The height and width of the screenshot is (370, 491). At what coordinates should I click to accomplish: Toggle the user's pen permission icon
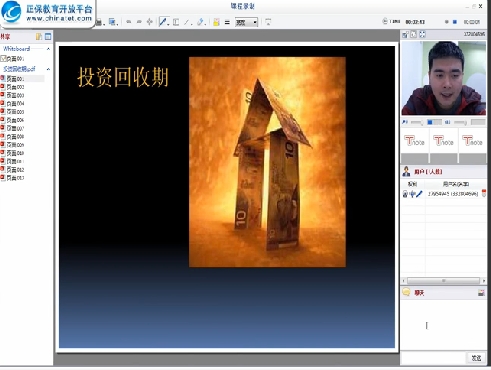(x=419, y=194)
